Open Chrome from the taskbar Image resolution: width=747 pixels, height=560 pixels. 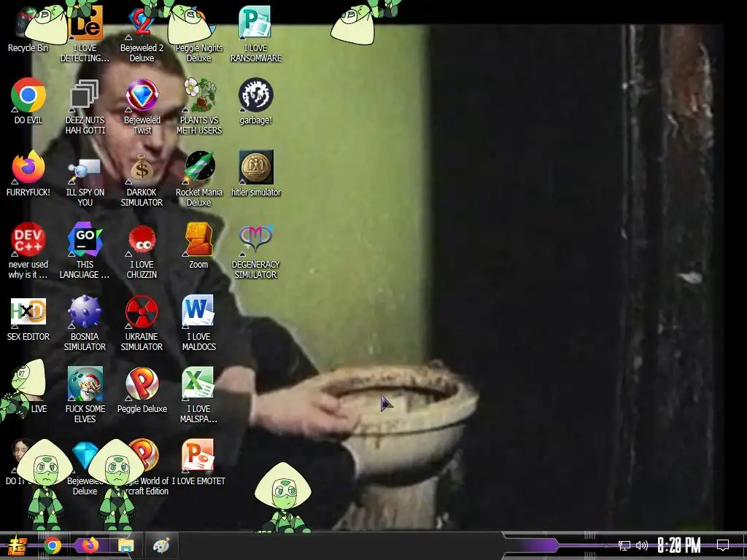pyautogui.click(x=53, y=545)
